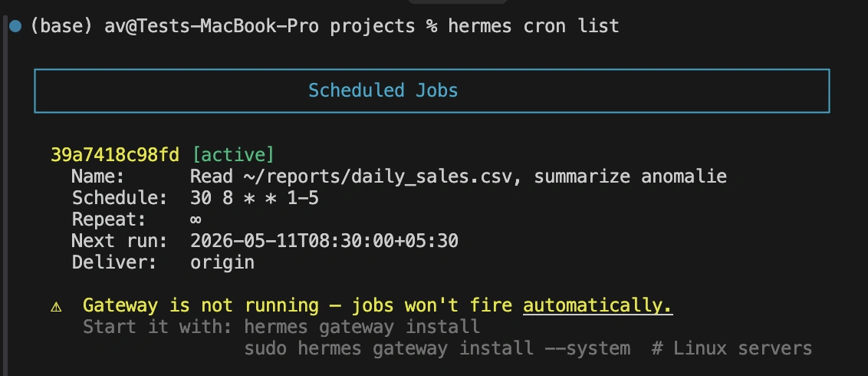Click the infinity repeat value

(196, 219)
